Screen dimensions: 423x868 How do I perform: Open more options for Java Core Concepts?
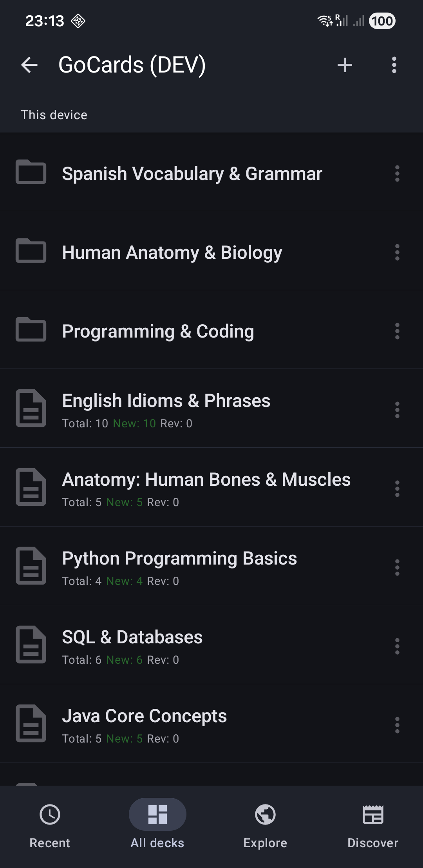point(397,725)
